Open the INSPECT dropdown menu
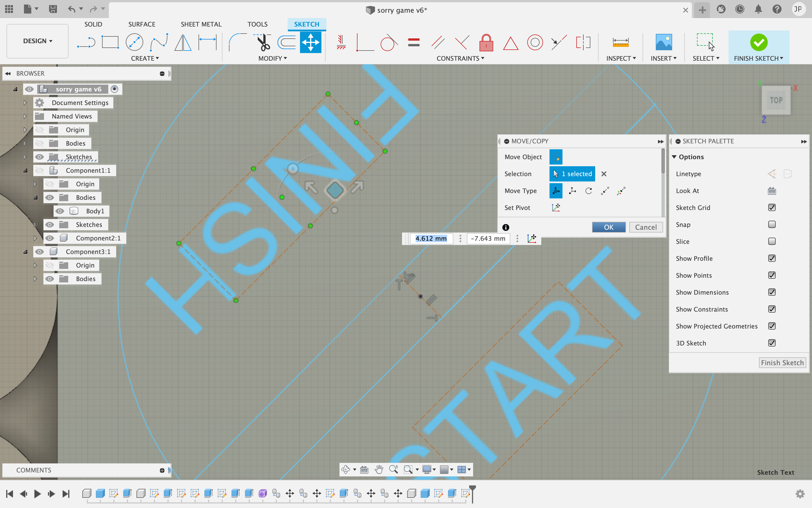812x508 pixels. tap(621, 58)
